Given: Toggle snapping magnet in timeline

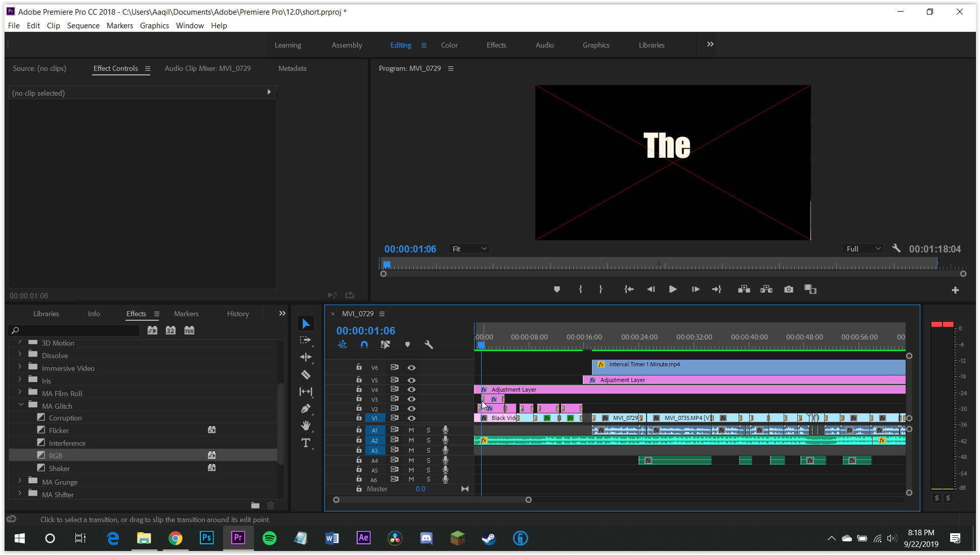Looking at the screenshot, I should [364, 345].
